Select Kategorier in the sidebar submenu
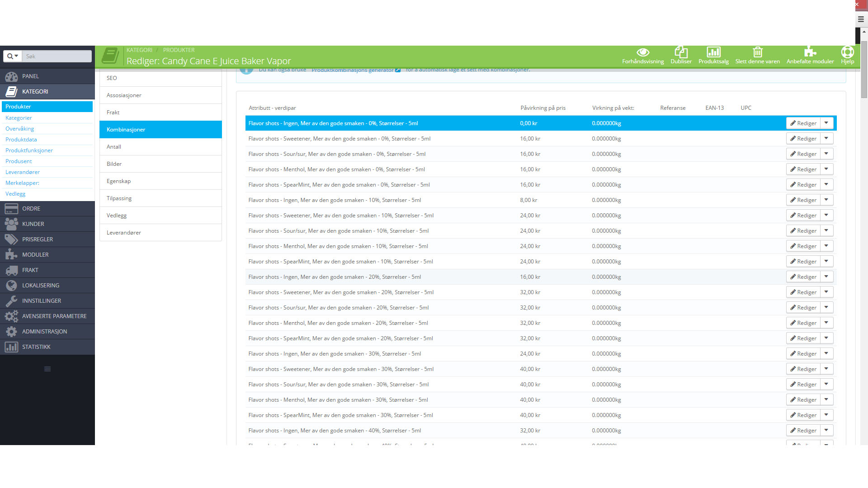This screenshot has width=868, height=488. [19, 118]
